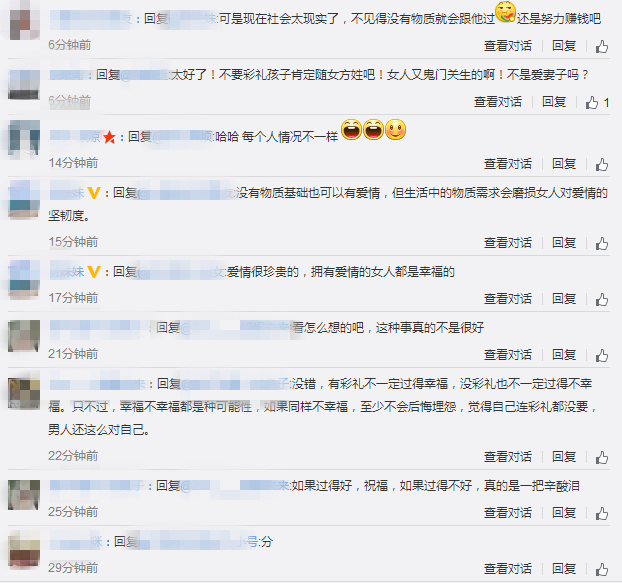The image size is (622, 583).
Task: Open 查看对话 for the 17分钟前 comment
Action: [508, 299]
